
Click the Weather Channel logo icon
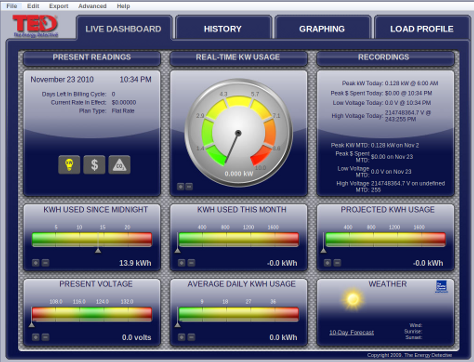441,287
